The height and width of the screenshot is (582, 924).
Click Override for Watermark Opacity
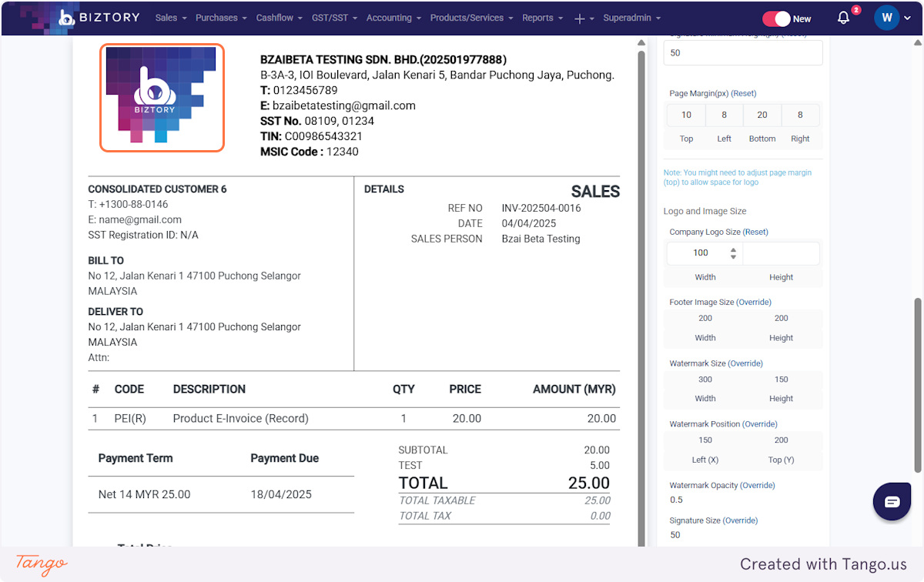[x=758, y=486]
